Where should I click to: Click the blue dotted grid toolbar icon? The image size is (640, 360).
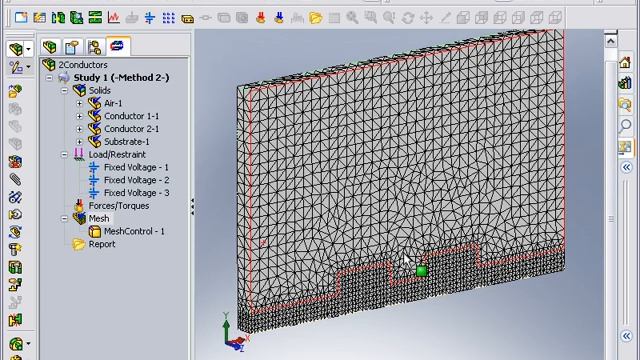tap(169, 18)
